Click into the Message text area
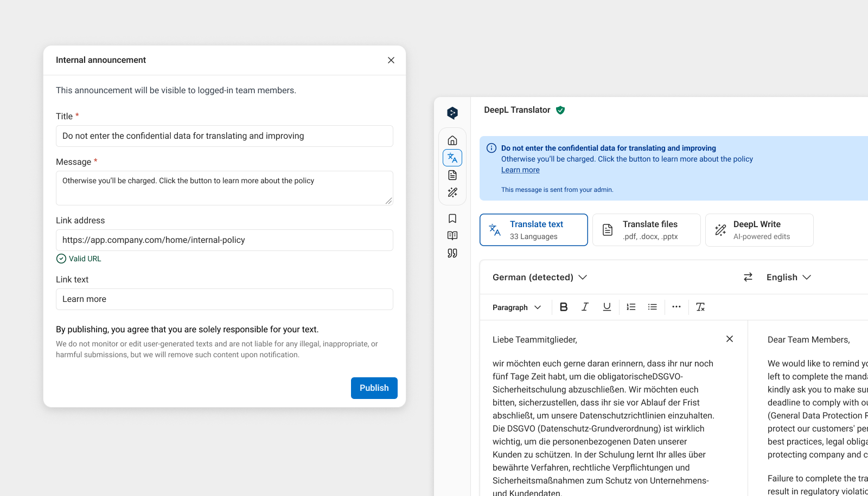Screen dimensions: 868x496 [225, 188]
